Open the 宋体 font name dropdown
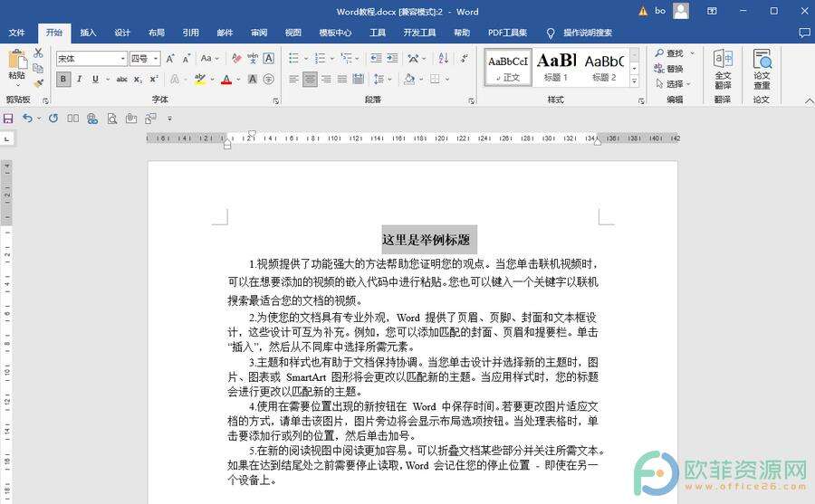The image size is (815, 504). (x=122, y=59)
